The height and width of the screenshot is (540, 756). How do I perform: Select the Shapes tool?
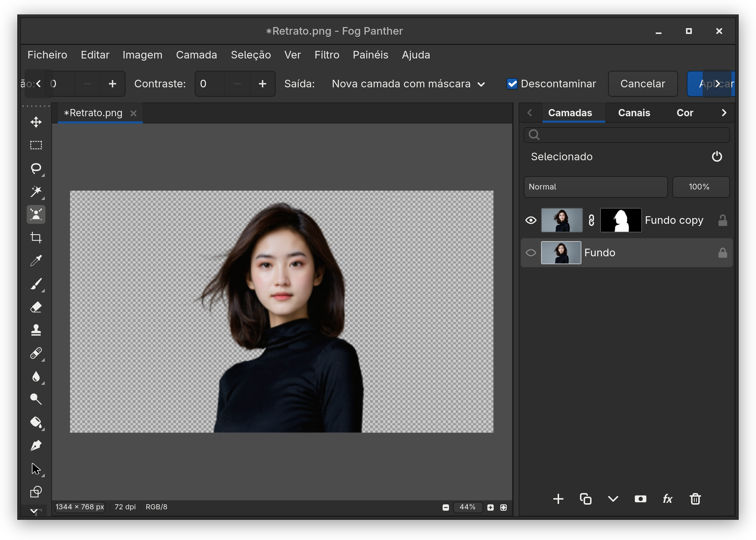36,492
